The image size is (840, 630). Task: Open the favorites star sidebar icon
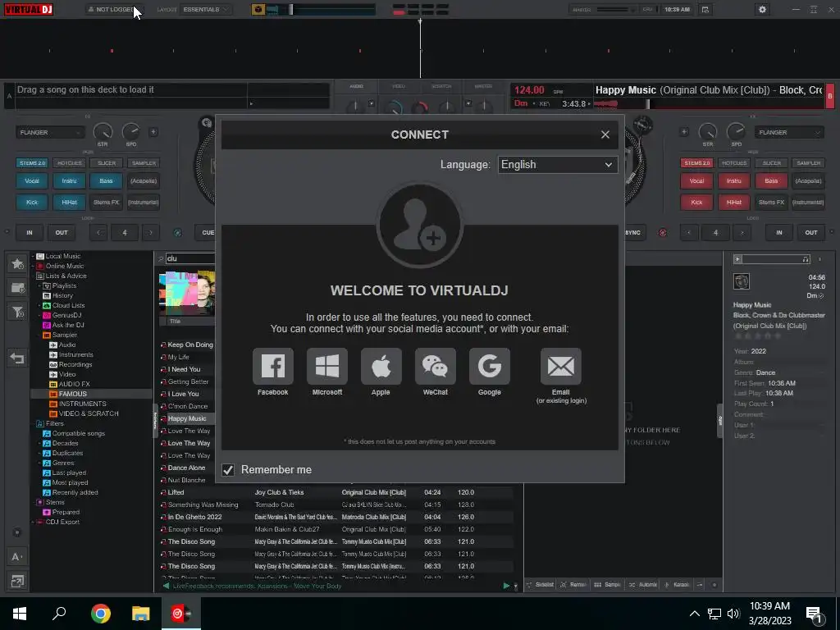click(17, 263)
